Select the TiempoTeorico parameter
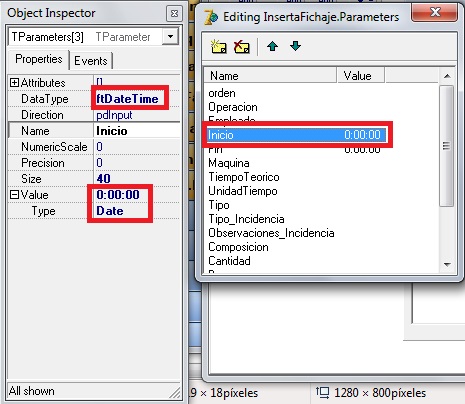This screenshot has height=404, width=465. 244,177
